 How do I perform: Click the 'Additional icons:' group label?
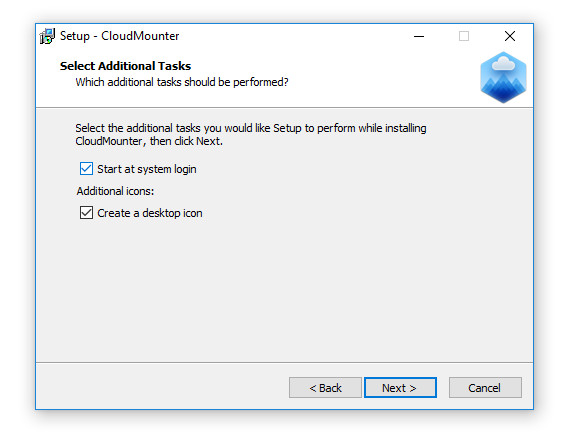115,191
